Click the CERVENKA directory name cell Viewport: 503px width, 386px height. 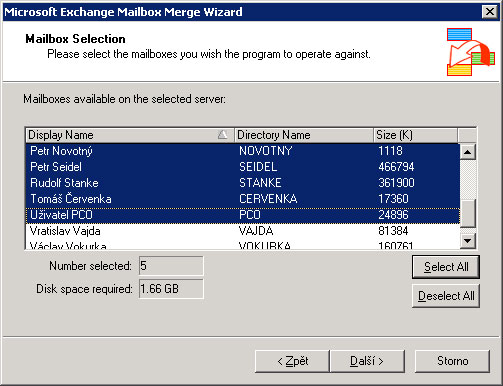pos(268,199)
